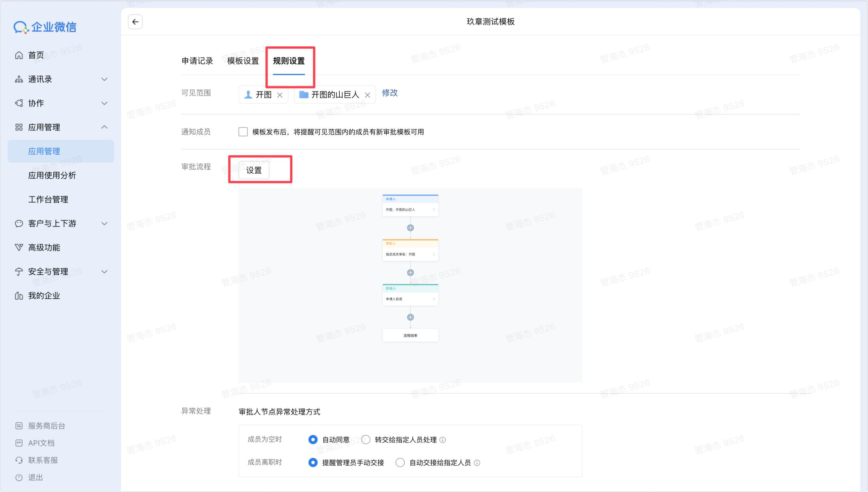The height and width of the screenshot is (492, 868).
Task: Click info icon beside 转交给指定人员处理
Action: point(443,440)
